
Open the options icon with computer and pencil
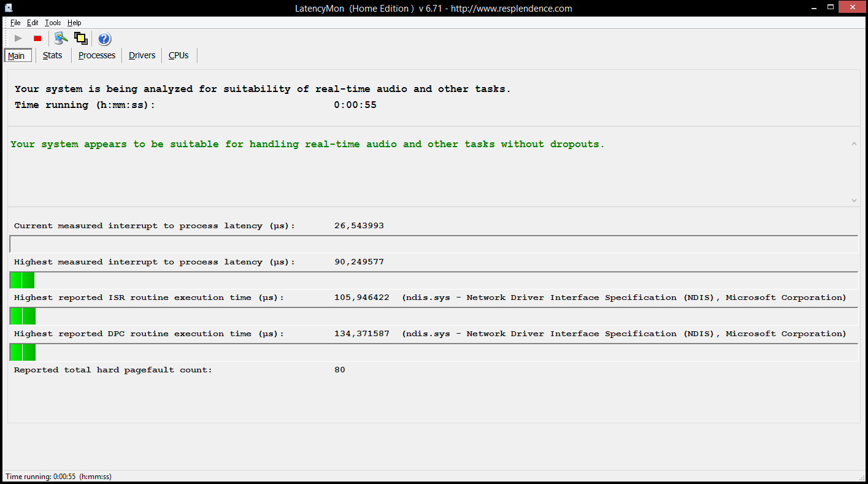61,39
